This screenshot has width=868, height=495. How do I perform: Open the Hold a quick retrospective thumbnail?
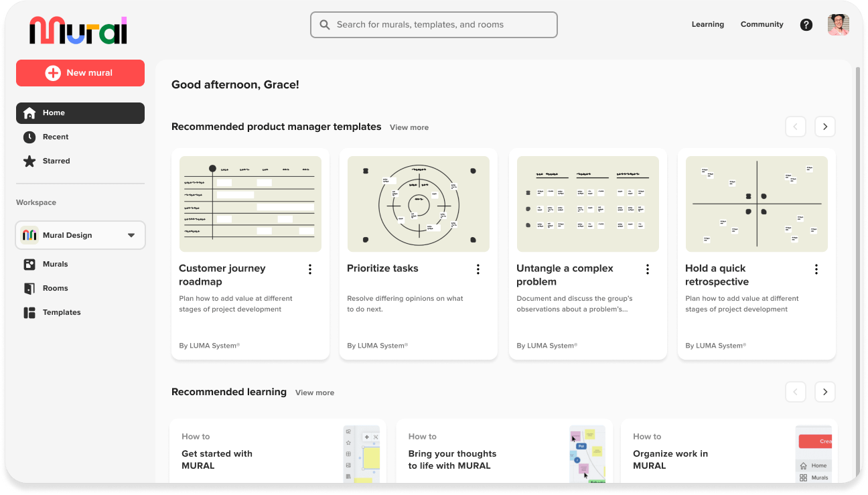757,204
